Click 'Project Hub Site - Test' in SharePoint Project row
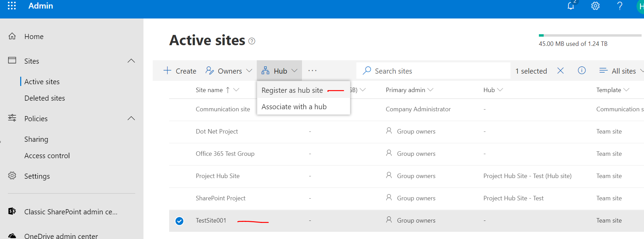 point(513,198)
